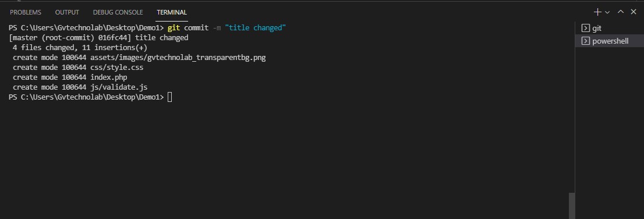The height and width of the screenshot is (219, 644).
Task: Click the "title changed" commit message string
Action: [x=255, y=28]
